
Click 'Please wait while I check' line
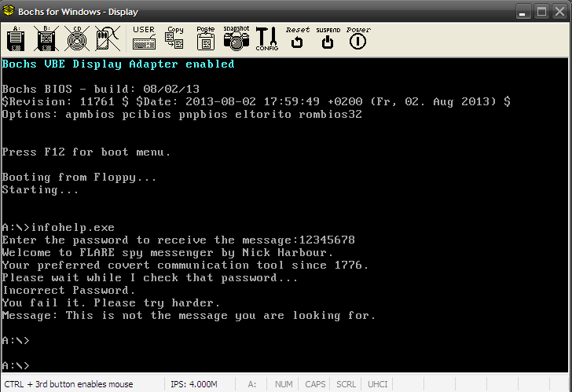coord(149,278)
